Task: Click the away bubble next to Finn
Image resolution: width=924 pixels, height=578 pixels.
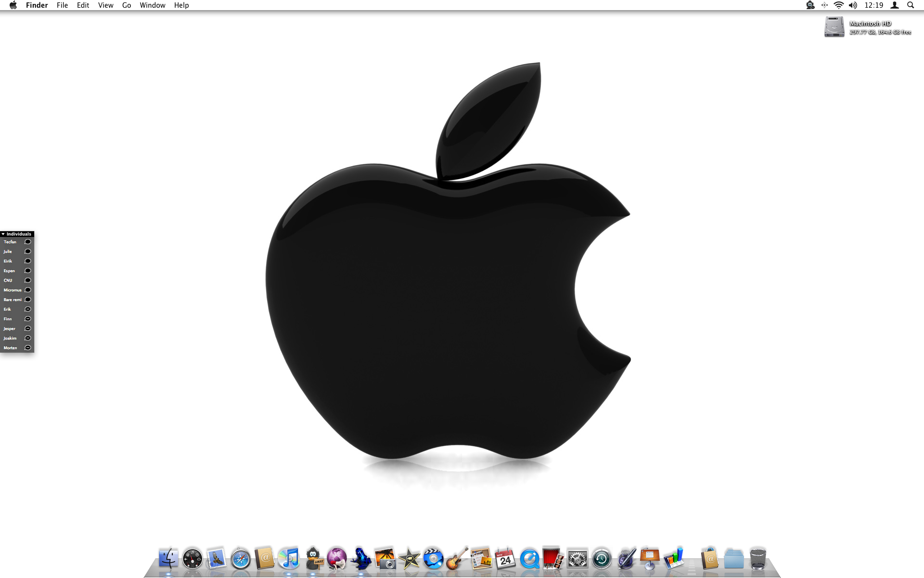Action: (28, 319)
